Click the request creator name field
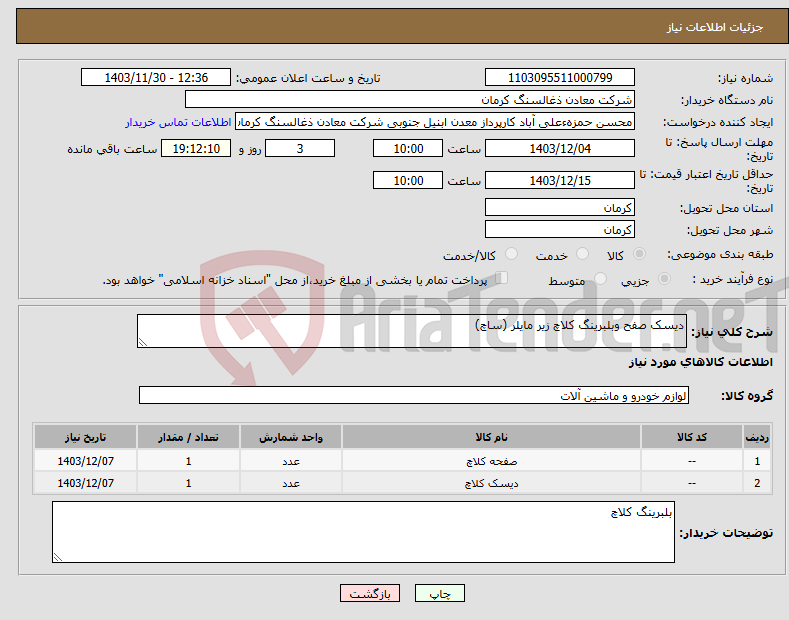Viewport: 789px width, 620px height. [435, 122]
